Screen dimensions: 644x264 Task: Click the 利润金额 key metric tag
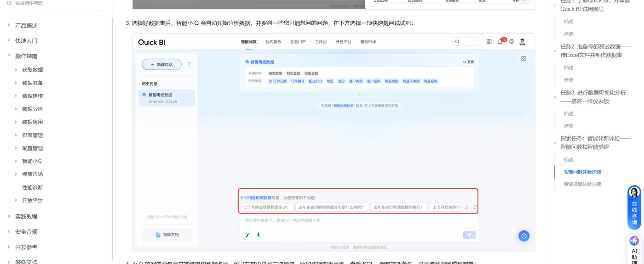pyautogui.click(x=293, y=73)
